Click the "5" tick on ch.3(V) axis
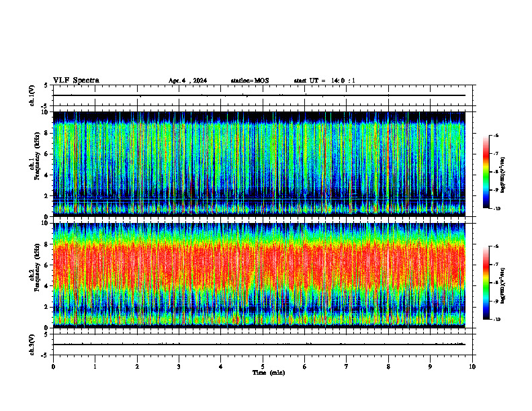 pyautogui.click(x=47, y=334)
